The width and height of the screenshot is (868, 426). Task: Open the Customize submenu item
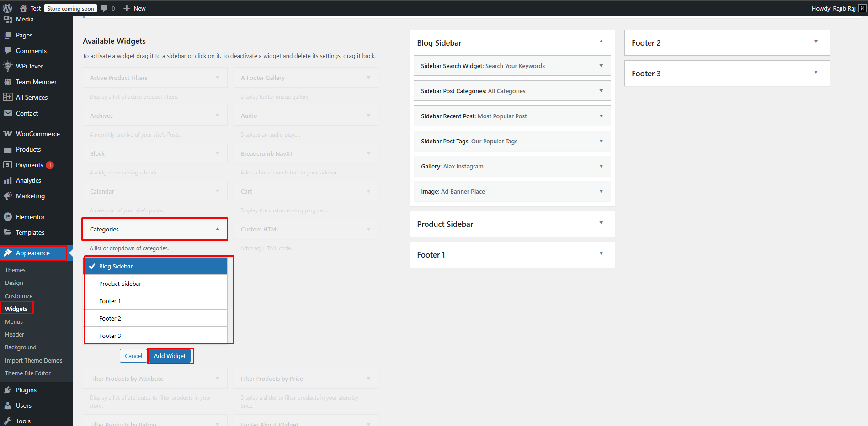(x=19, y=296)
